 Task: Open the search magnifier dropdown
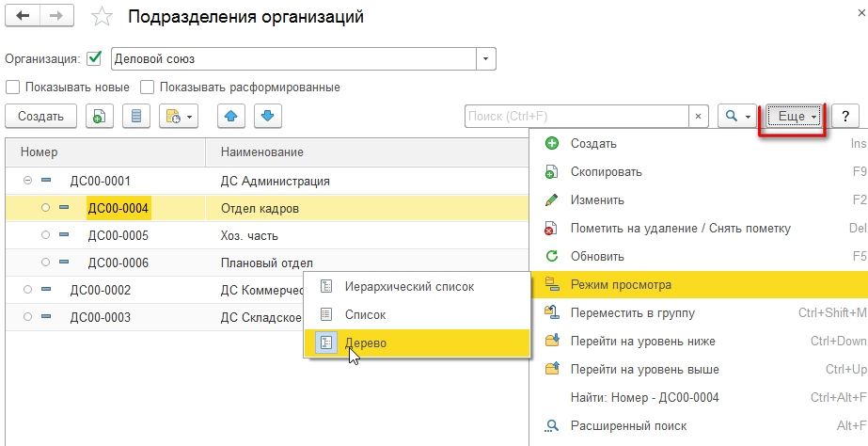point(735,117)
